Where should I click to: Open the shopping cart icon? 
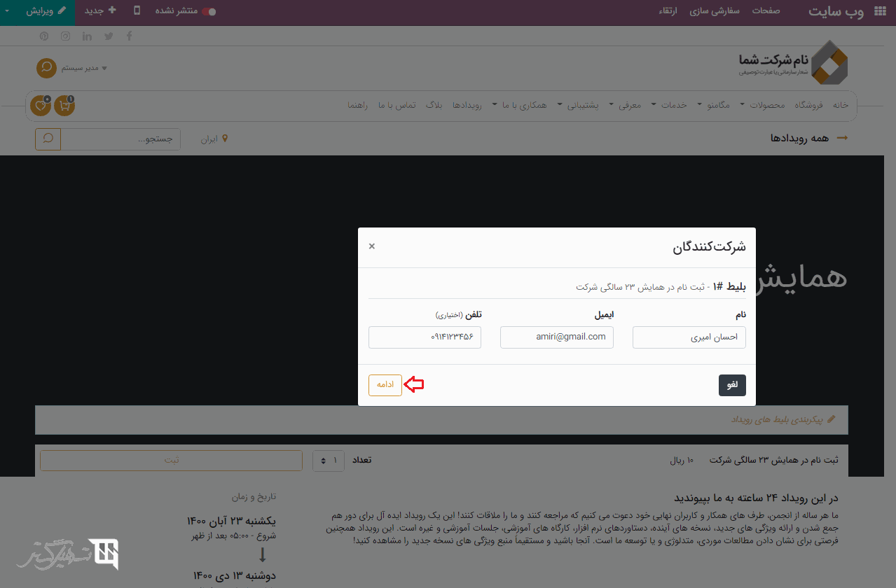pyautogui.click(x=64, y=106)
